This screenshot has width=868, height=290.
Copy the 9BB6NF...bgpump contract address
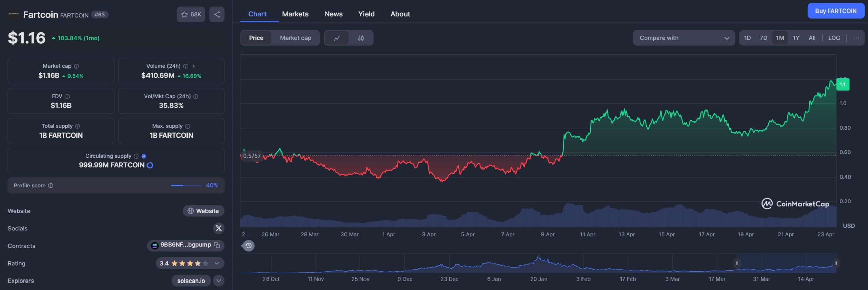[x=217, y=245]
